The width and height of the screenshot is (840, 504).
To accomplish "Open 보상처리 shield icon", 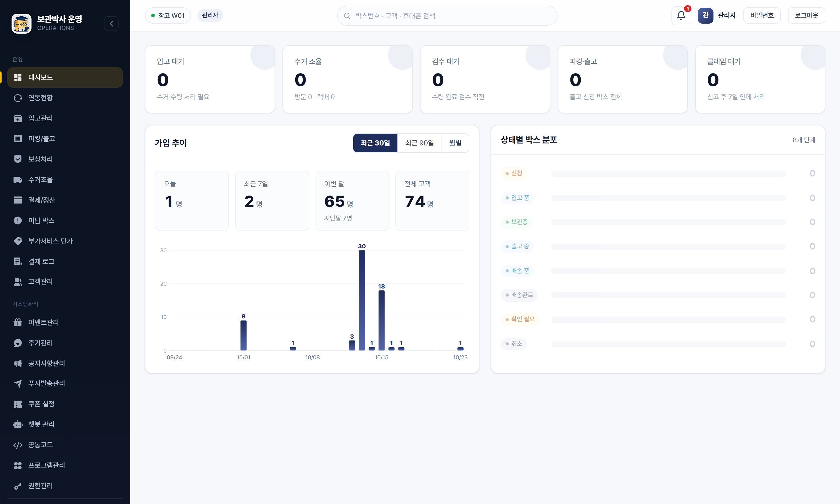I will (18, 159).
